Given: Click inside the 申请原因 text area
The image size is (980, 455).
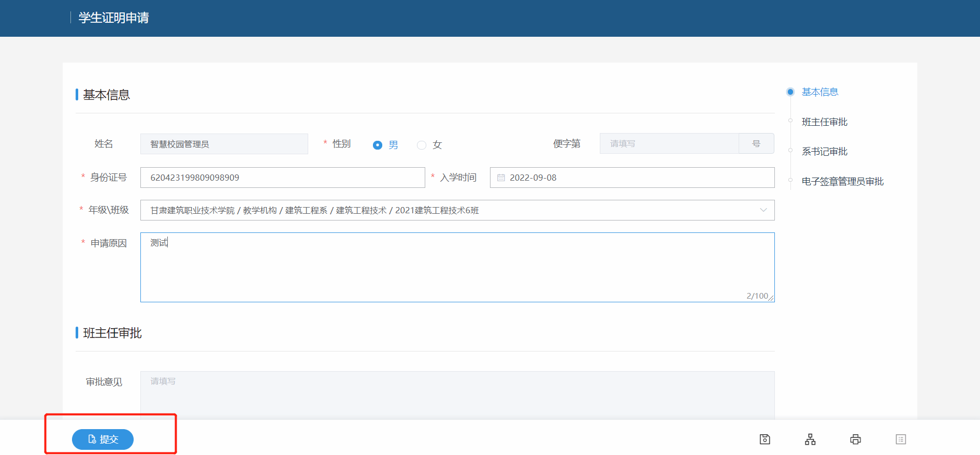Looking at the screenshot, I should click(457, 267).
